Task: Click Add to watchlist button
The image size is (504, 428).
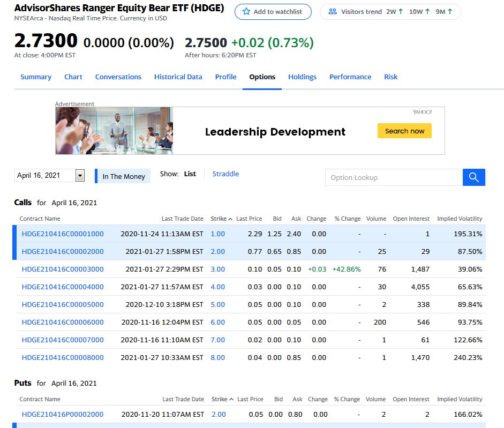Action: 273,12
